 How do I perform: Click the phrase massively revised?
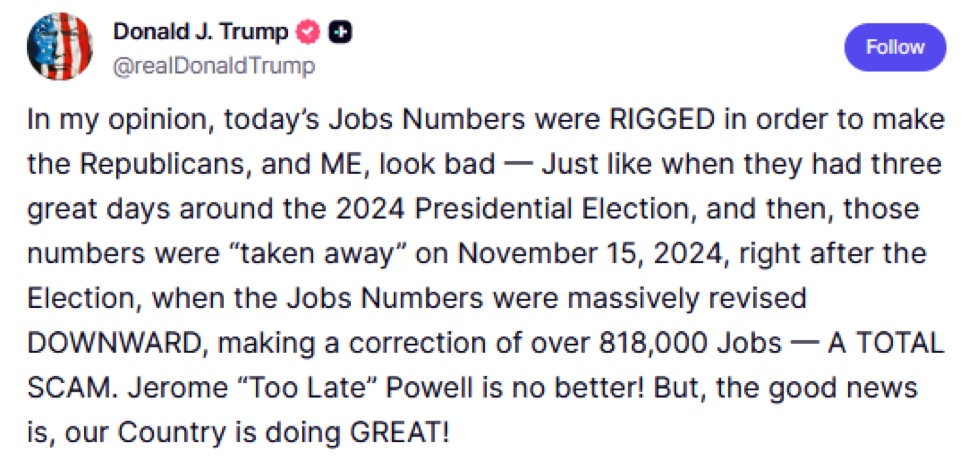click(686, 299)
